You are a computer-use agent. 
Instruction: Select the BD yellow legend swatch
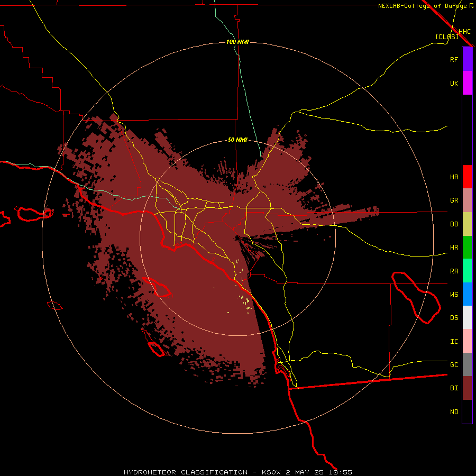pyautogui.click(x=467, y=224)
